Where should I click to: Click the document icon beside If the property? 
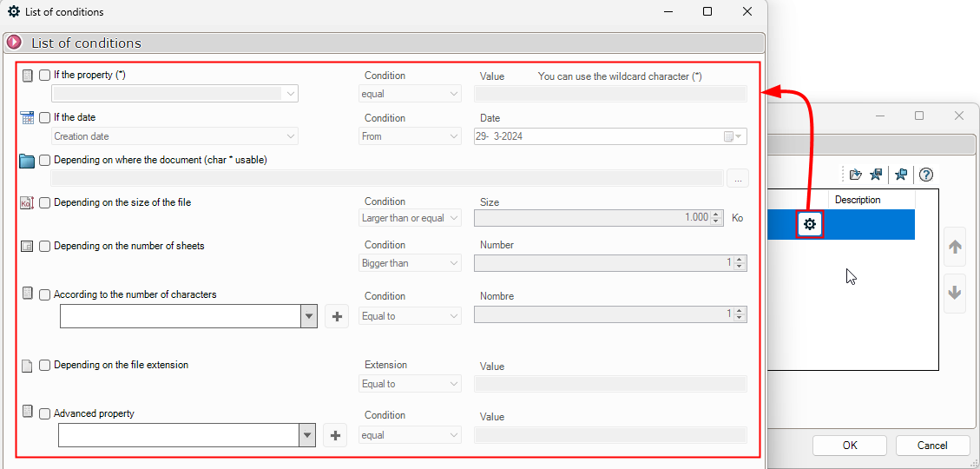coord(27,75)
